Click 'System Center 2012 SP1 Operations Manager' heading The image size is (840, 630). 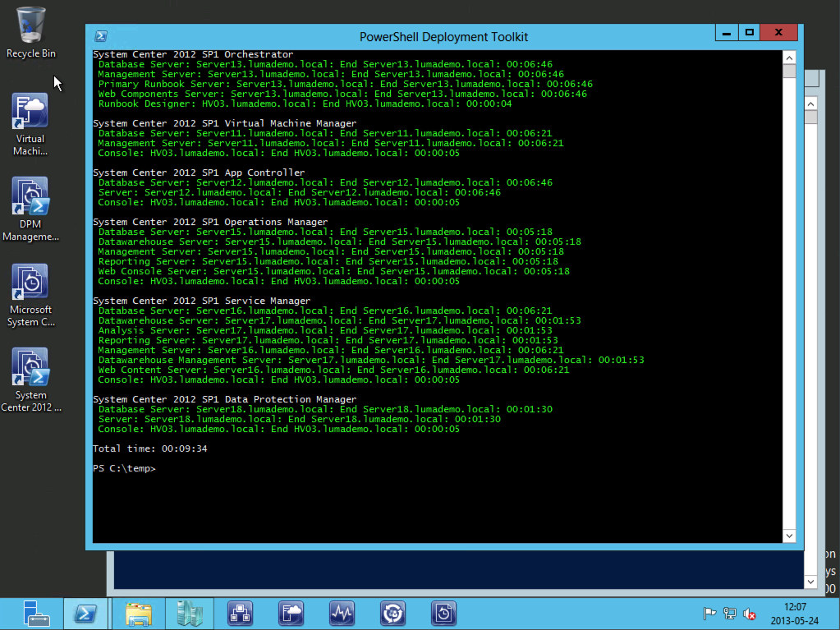point(210,222)
